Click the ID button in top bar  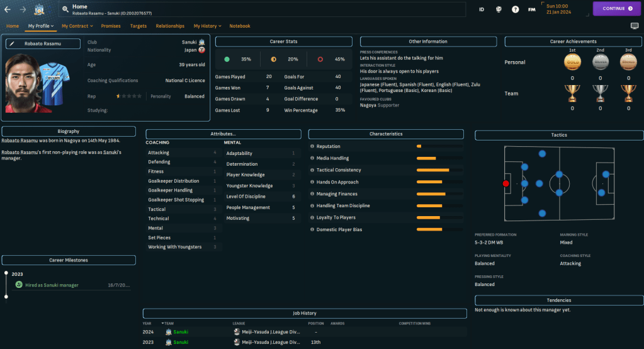(482, 9)
